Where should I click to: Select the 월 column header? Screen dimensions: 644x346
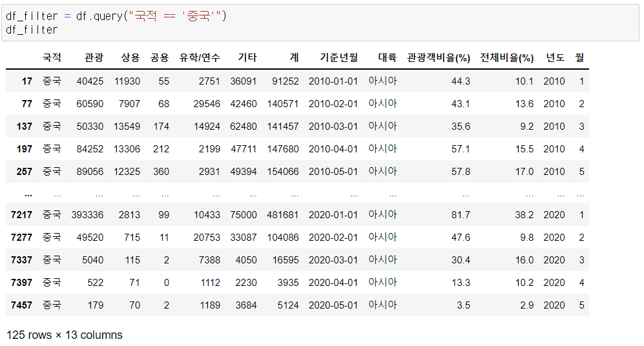(x=579, y=58)
